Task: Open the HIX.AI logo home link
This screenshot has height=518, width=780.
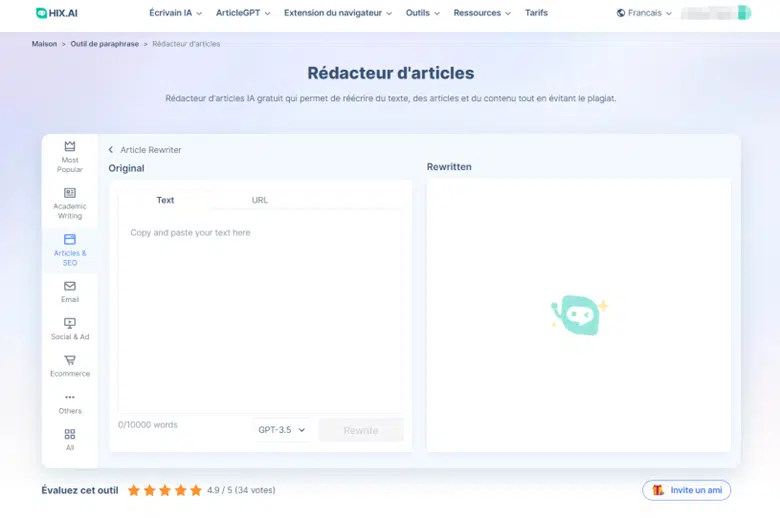Action: [x=57, y=13]
